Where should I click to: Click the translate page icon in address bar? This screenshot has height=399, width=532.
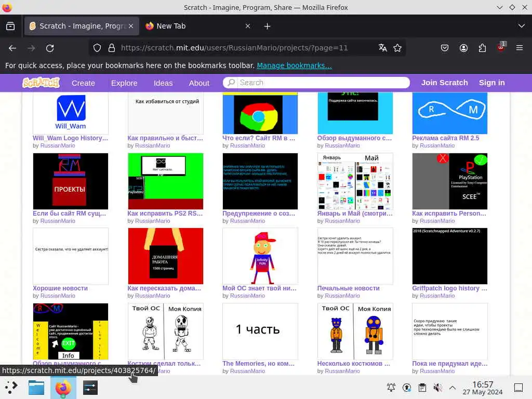(383, 48)
